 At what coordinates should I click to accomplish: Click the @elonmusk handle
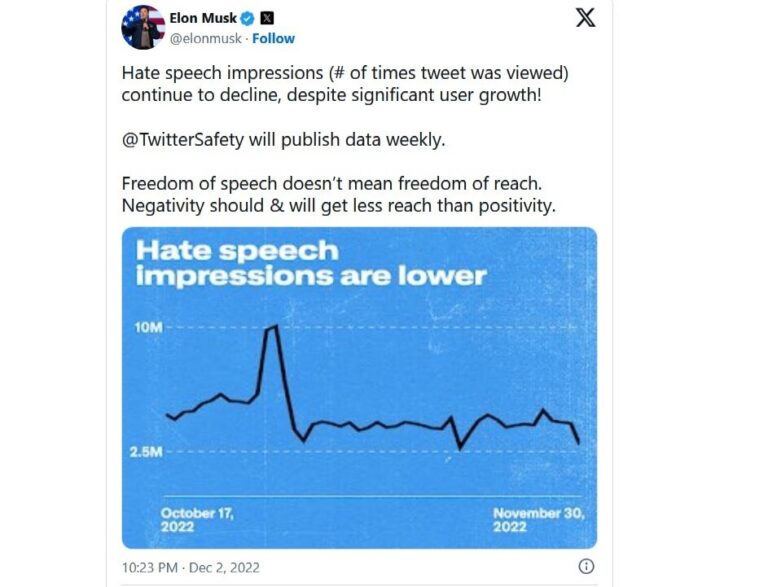coord(206,38)
